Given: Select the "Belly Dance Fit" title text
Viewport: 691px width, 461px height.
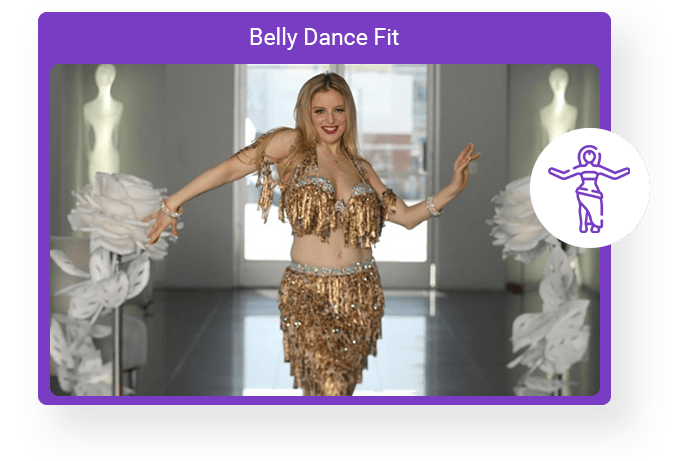Looking at the screenshot, I should click(324, 38).
